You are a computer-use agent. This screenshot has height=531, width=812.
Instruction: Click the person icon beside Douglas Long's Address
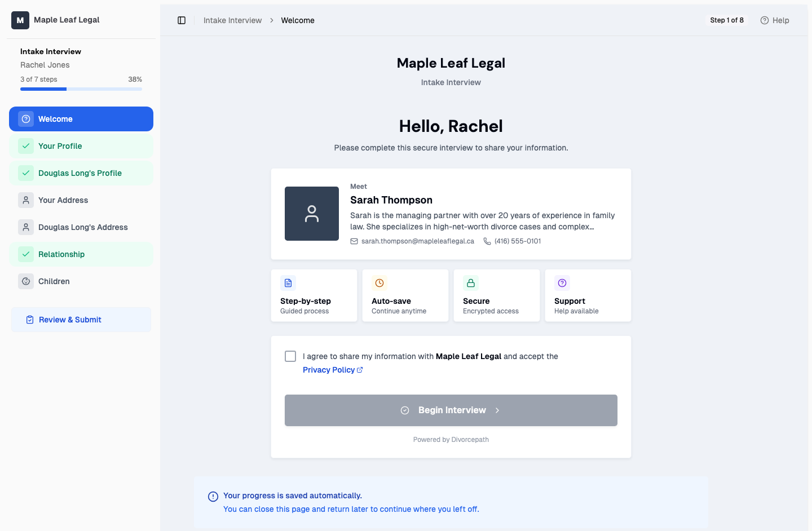[x=26, y=227]
